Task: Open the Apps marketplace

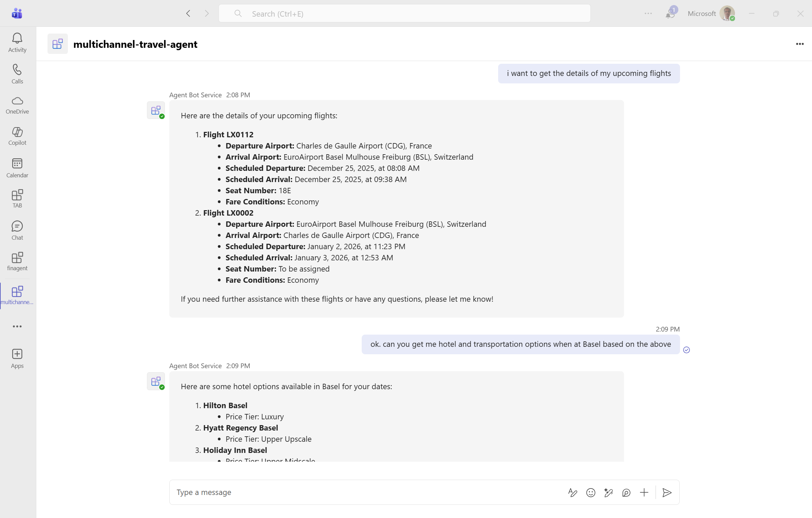Action: (x=17, y=358)
